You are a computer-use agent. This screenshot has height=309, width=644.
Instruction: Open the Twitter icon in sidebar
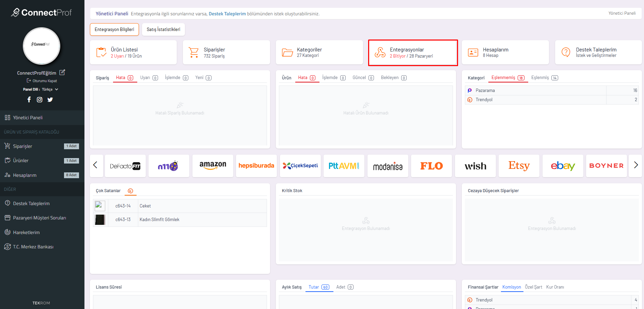tap(50, 99)
